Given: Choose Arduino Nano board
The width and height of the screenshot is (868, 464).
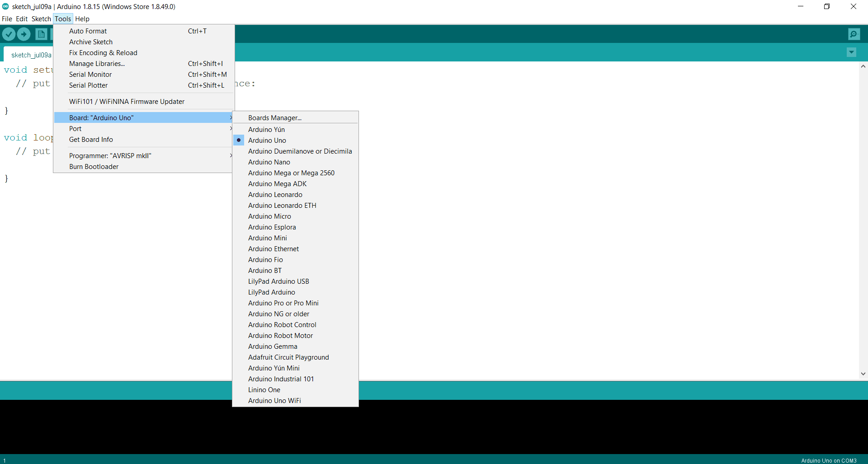Looking at the screenshot, I should [269, 162].
